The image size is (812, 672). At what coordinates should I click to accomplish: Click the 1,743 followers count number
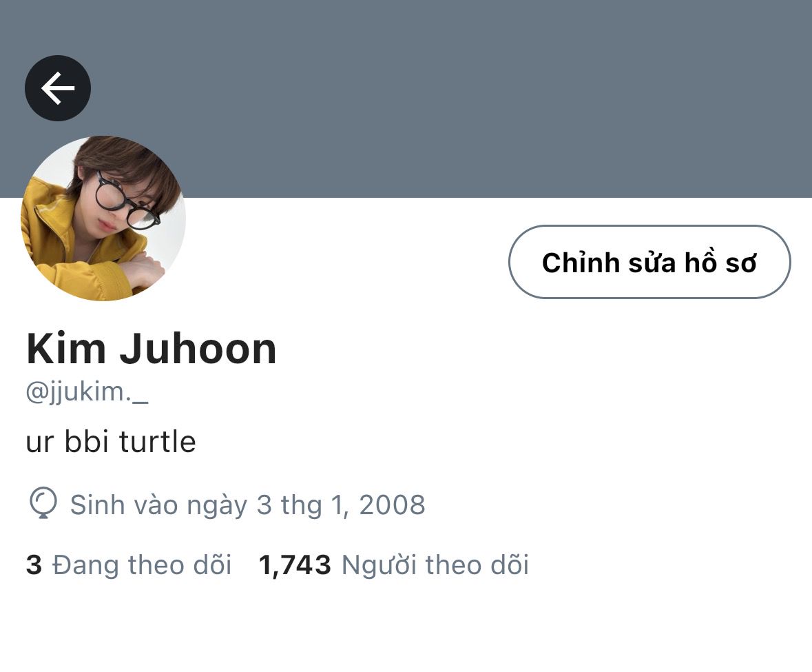[295, 565]
